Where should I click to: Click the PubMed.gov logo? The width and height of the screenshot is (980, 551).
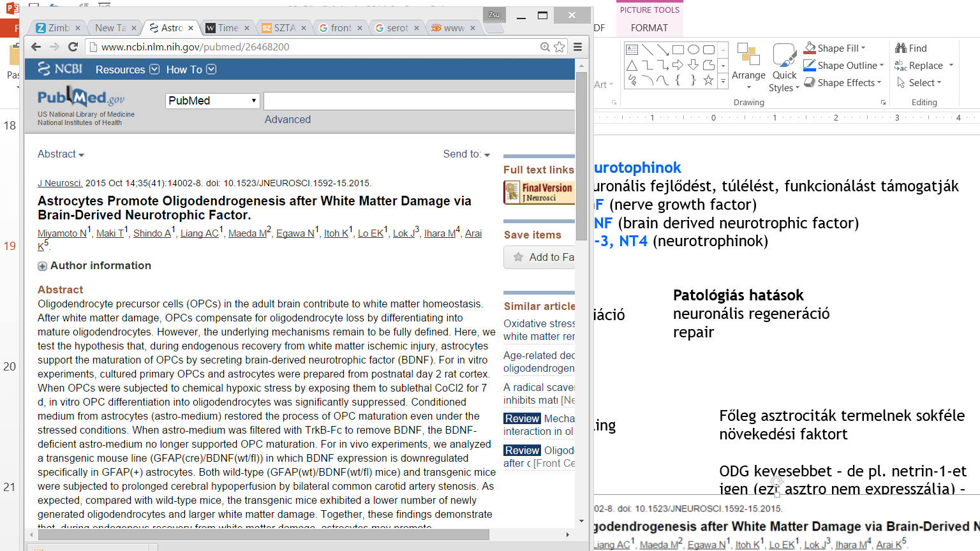point(81,98)
